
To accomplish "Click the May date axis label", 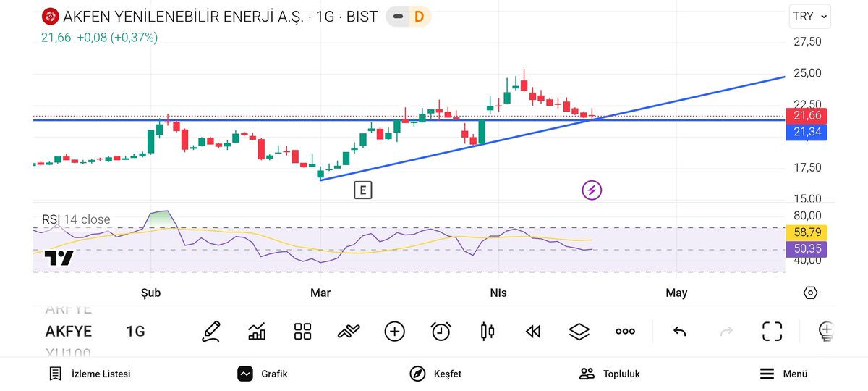I will pos(676,293).
